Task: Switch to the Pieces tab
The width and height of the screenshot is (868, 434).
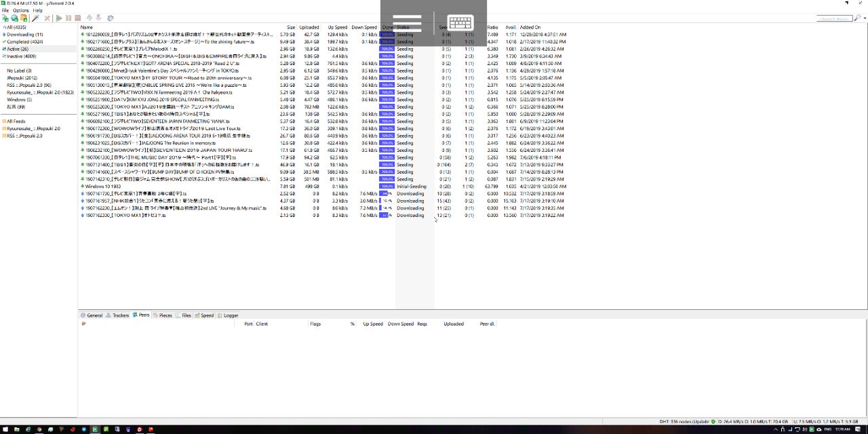Action: 162,315
